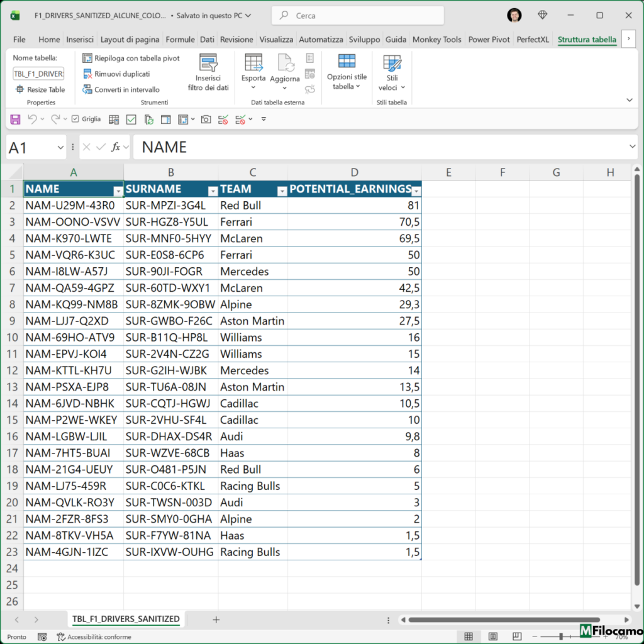The height and width of the screenshot is (644, 644).
Task: Click the freeze panes table icon next to Griglia
Action: [x=114, y=119]
